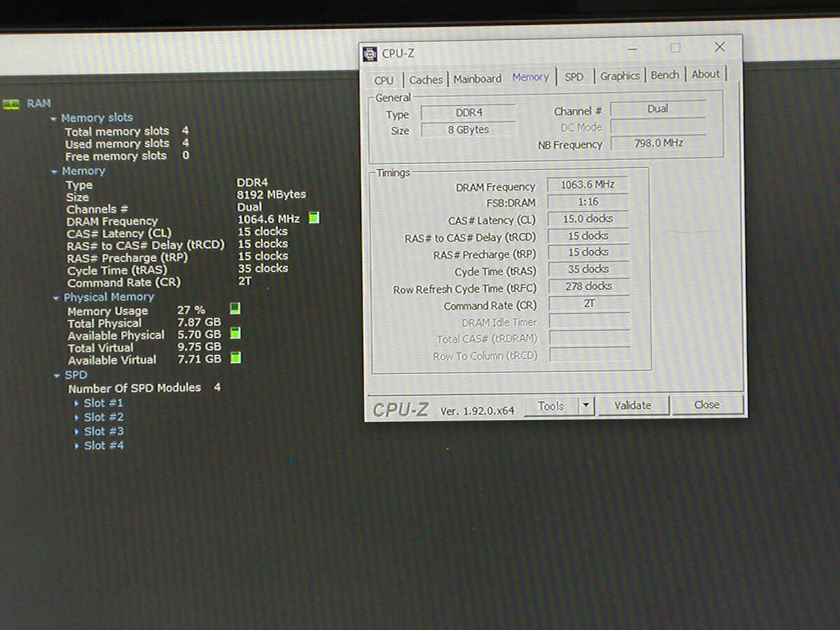This screenshot has height=630, width=840.
Task: Switch to the SPD tab
Action: [x=574, y=77]
